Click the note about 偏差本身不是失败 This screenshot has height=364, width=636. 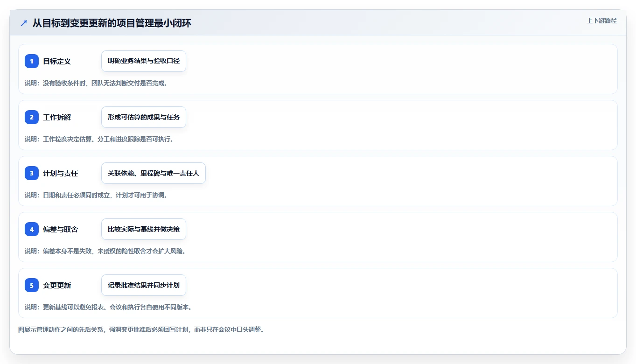pyautogui.click(x=105, y=251)
